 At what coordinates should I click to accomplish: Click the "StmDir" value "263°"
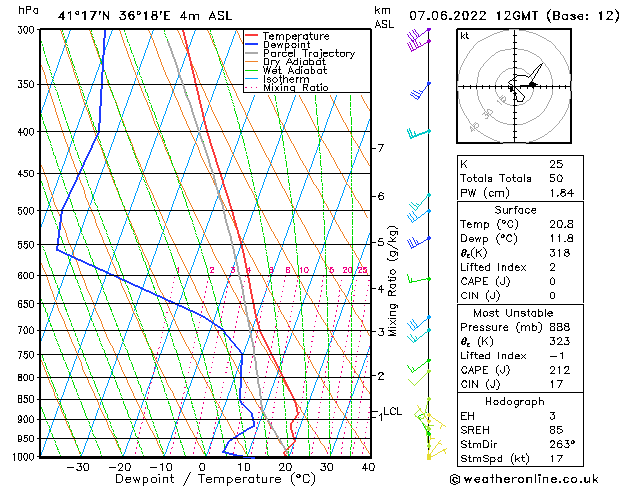coord(562,444)
